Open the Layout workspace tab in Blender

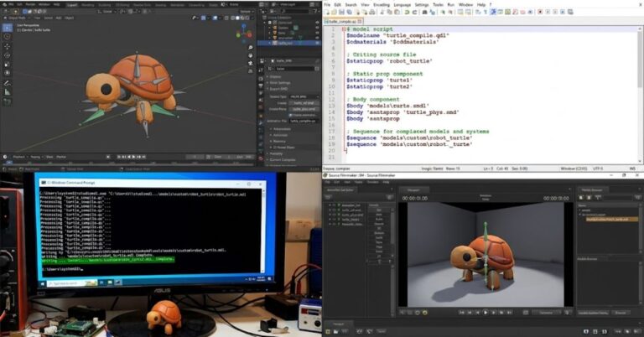coord(72,5)
